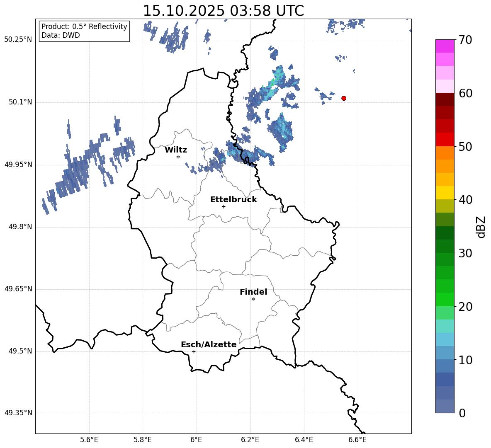The image size is (491, 448).
Task: Click the 6.2°E longitude label
Action: click(250, 440)
